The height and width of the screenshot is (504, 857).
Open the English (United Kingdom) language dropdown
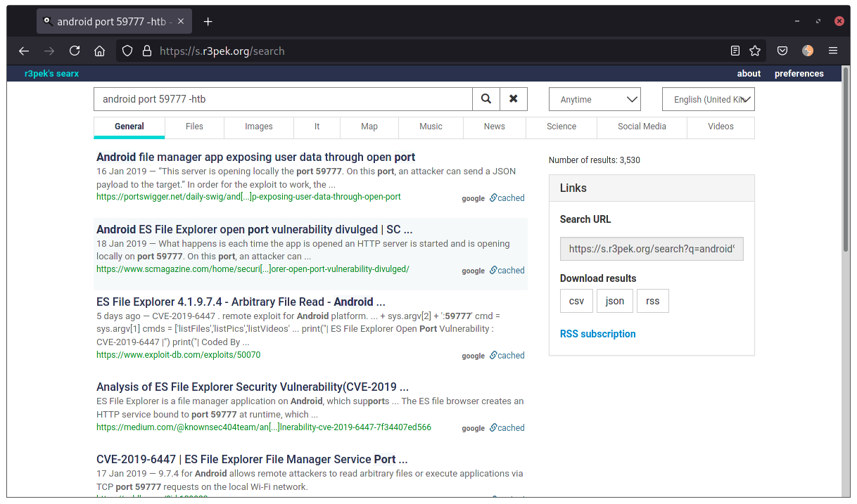[x=708, y=98]
